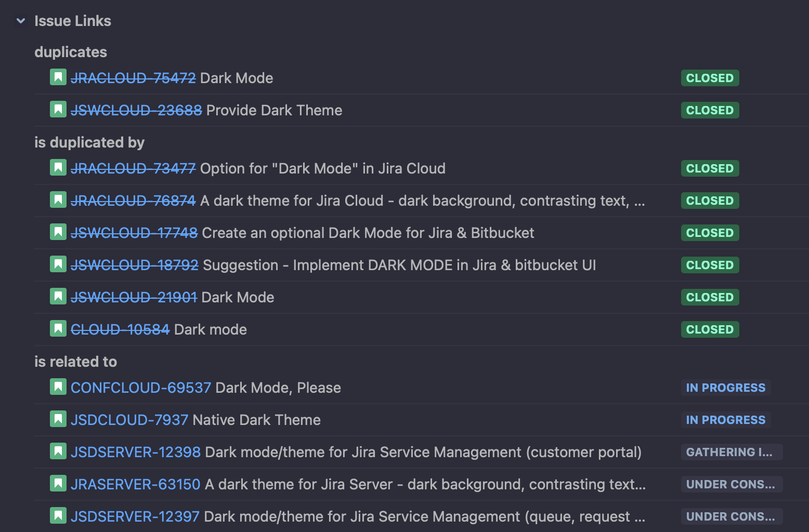Click suggestion icon beside JRACLOUD-75472

(x=58, y=77)
